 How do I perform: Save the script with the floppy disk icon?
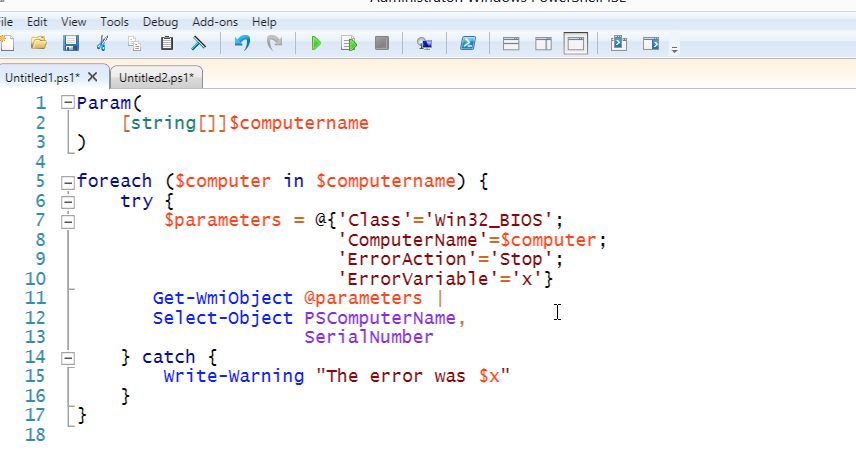click(x=70, y=43)
